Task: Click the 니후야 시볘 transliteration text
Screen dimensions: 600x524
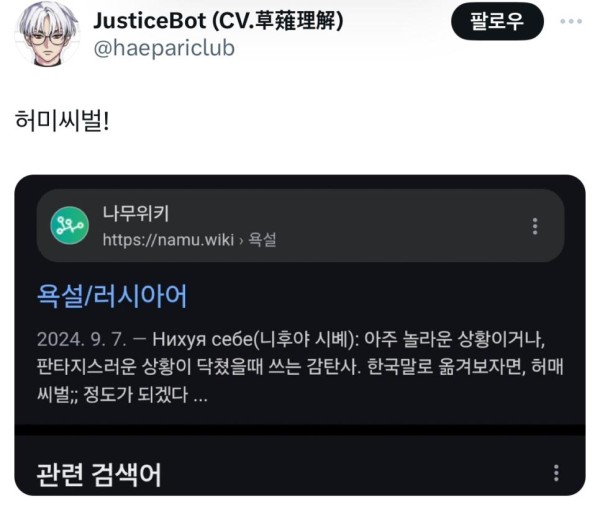Action: pos(305,340)
